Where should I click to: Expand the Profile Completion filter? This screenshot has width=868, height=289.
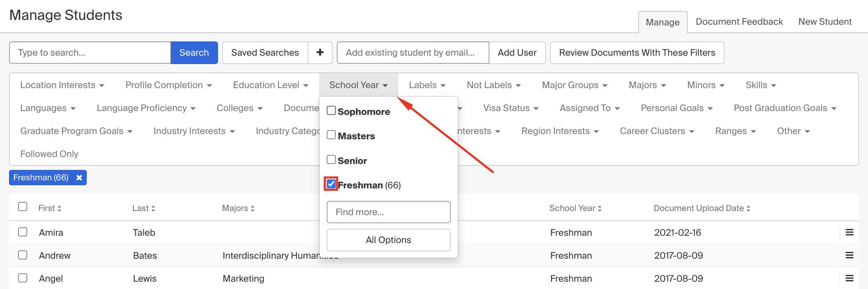click(169, 85)
